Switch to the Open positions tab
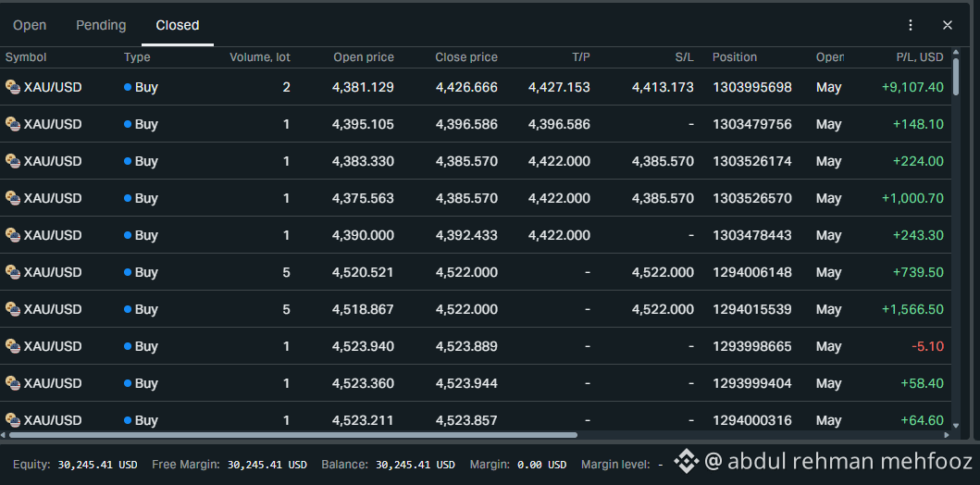The height and width of the screenshot is (485, 980). click(x=30, y=26)
